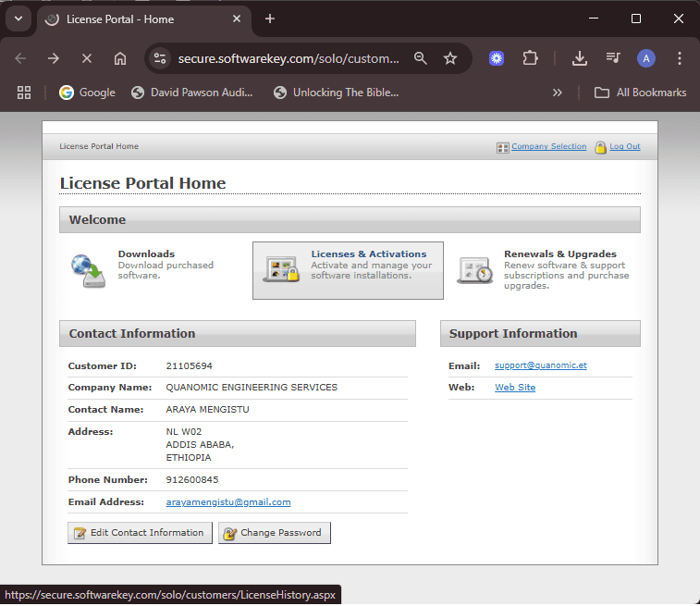700x606 pixels.
Task: Open the David Pawson Audi... bookmark
Action: point(192,93)
